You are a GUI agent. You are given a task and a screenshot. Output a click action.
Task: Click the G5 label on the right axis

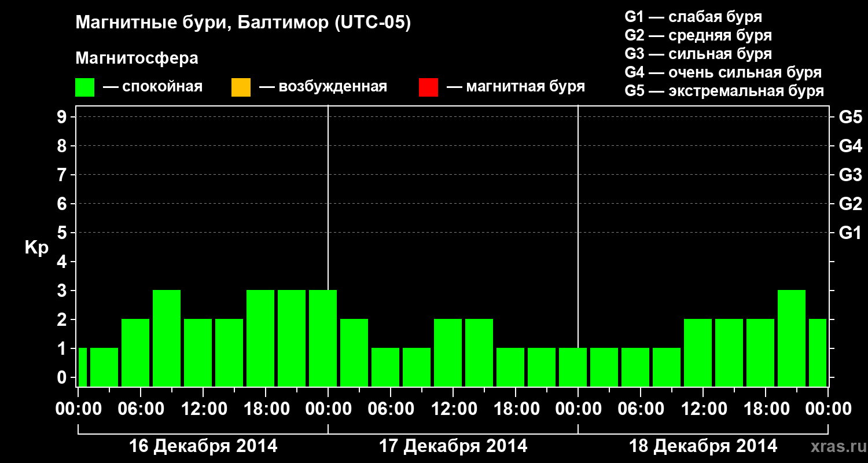(850, 117)
